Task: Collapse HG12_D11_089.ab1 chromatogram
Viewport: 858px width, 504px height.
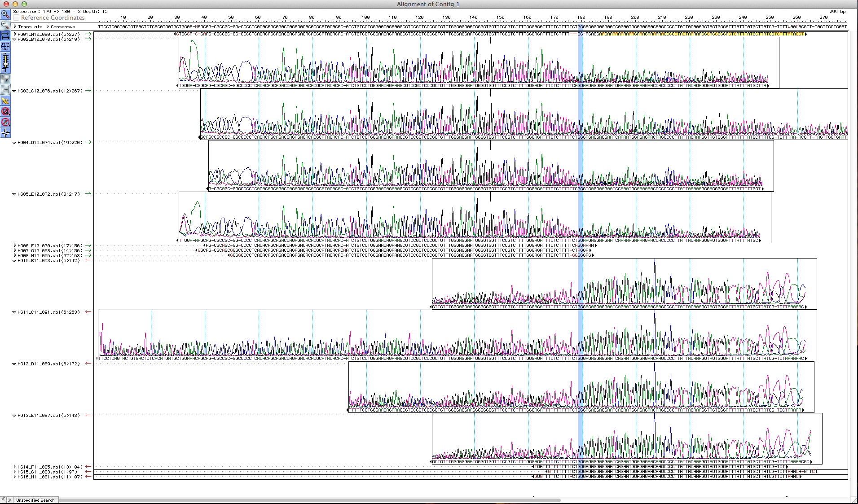Action: [14, 364]
